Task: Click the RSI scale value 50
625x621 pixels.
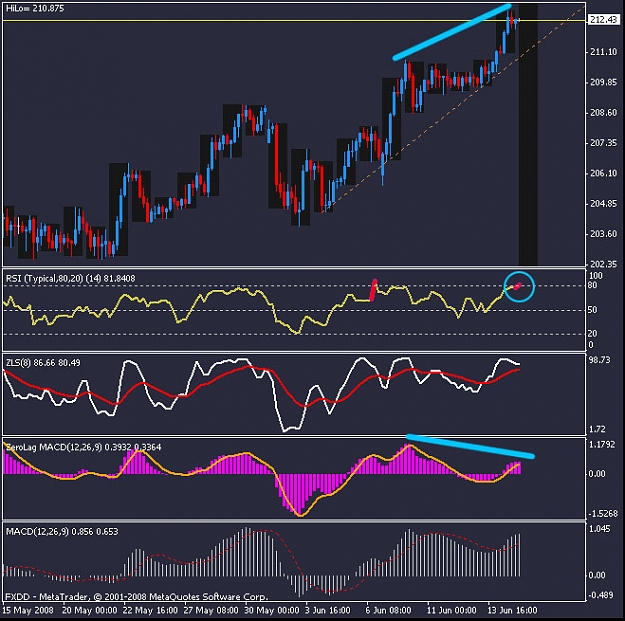Action: [593, 310]
